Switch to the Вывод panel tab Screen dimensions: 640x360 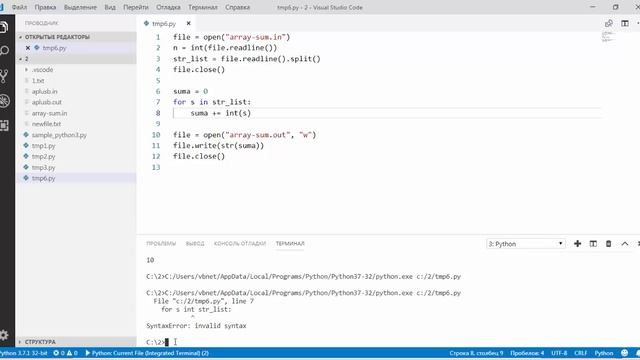[x=195, y=244]
